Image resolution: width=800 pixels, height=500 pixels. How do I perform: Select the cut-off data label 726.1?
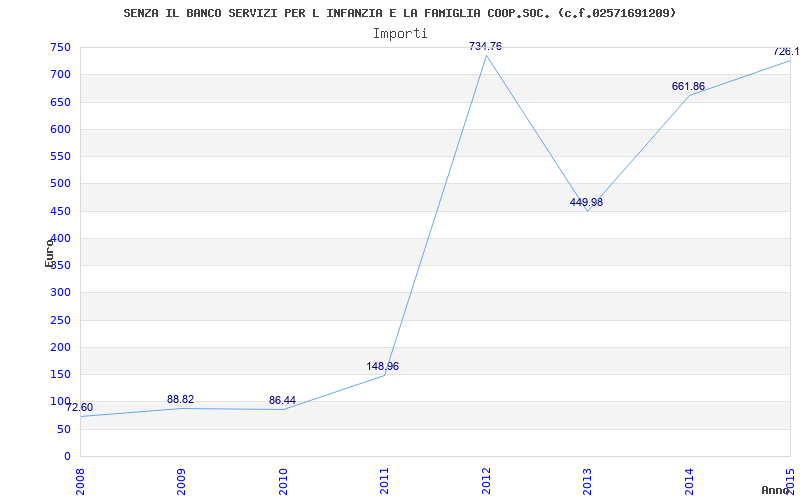point(786,52)
